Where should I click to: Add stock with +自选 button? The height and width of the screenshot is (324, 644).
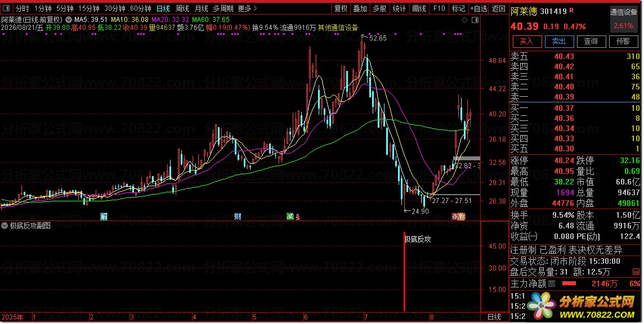tap(479, 8)
